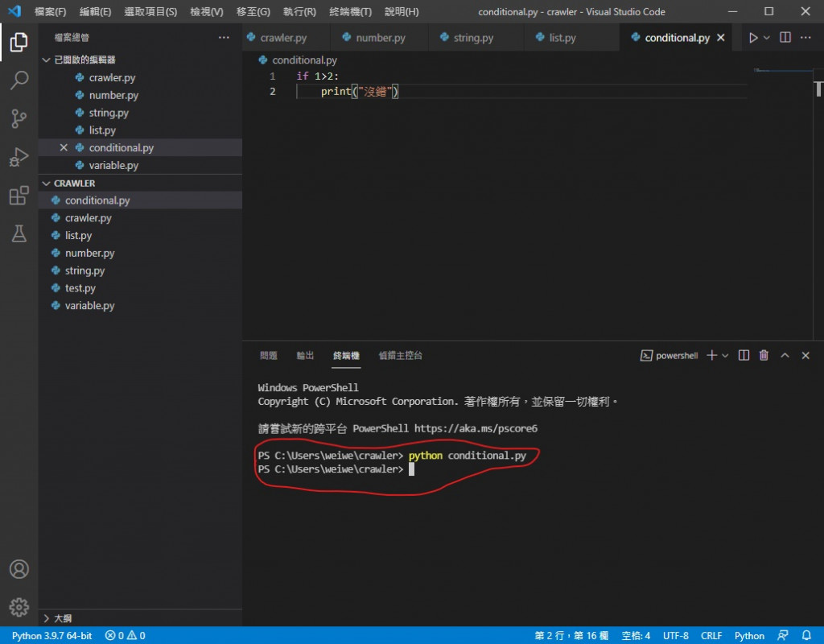Open the Source Control view
This screenshot has width=824, height=644.
point(19,119)
